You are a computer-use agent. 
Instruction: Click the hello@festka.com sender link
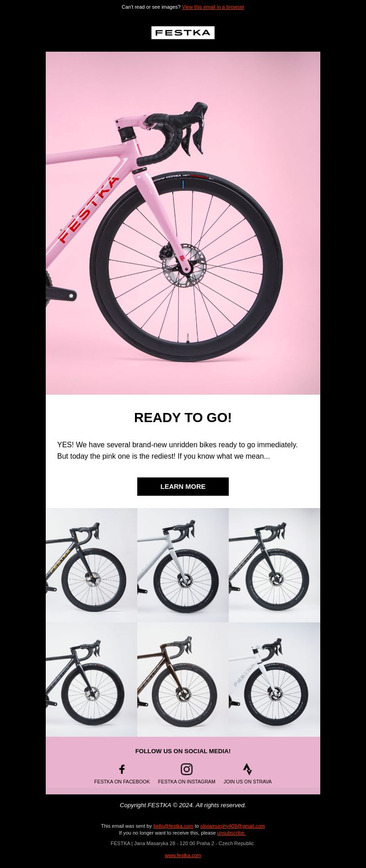tap(173, 826)
